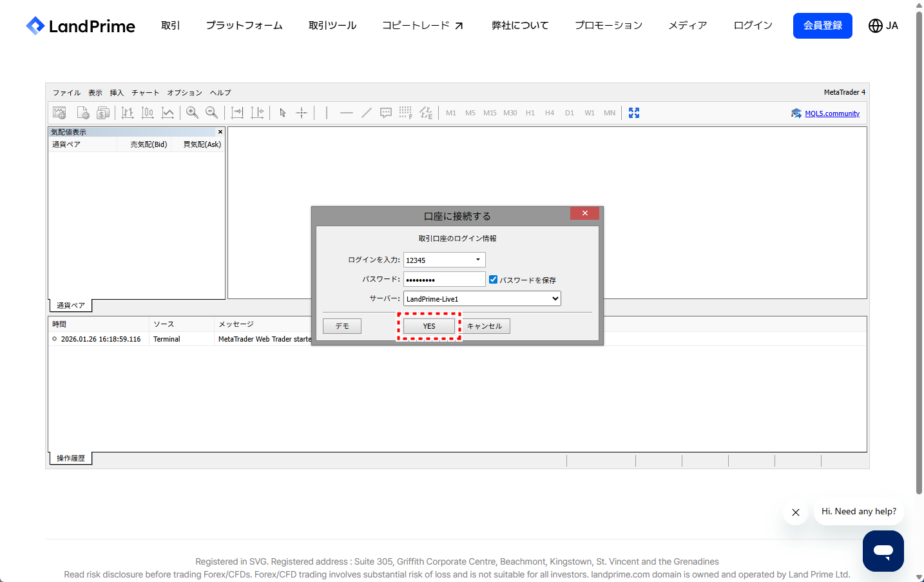Select the M15 timeframe

(x=490, y=113)
